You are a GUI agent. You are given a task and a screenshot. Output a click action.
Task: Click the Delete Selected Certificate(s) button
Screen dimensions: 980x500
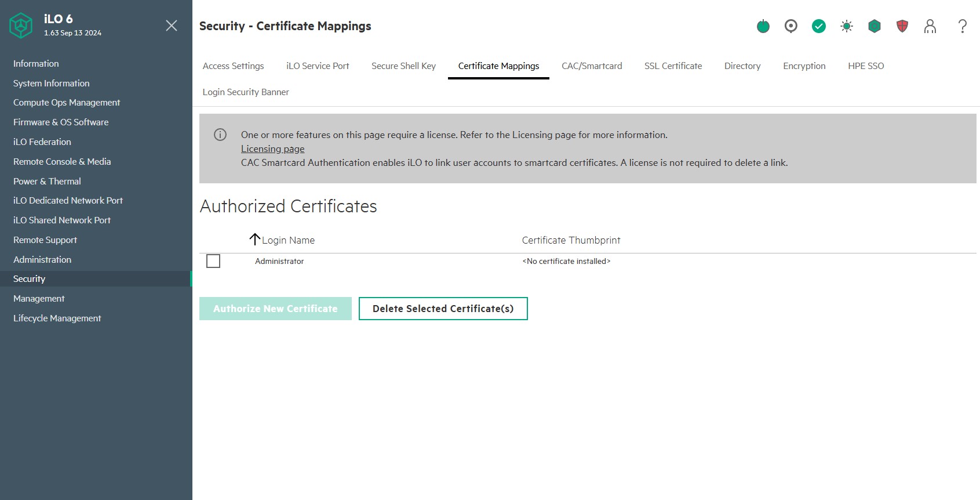tap(443, 309)
